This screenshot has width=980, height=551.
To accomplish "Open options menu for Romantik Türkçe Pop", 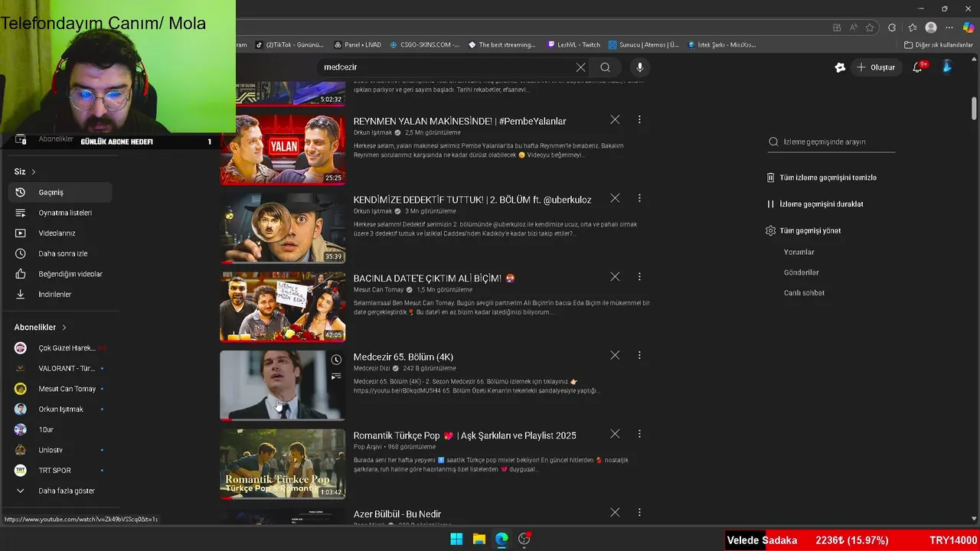I will point(639,434).
